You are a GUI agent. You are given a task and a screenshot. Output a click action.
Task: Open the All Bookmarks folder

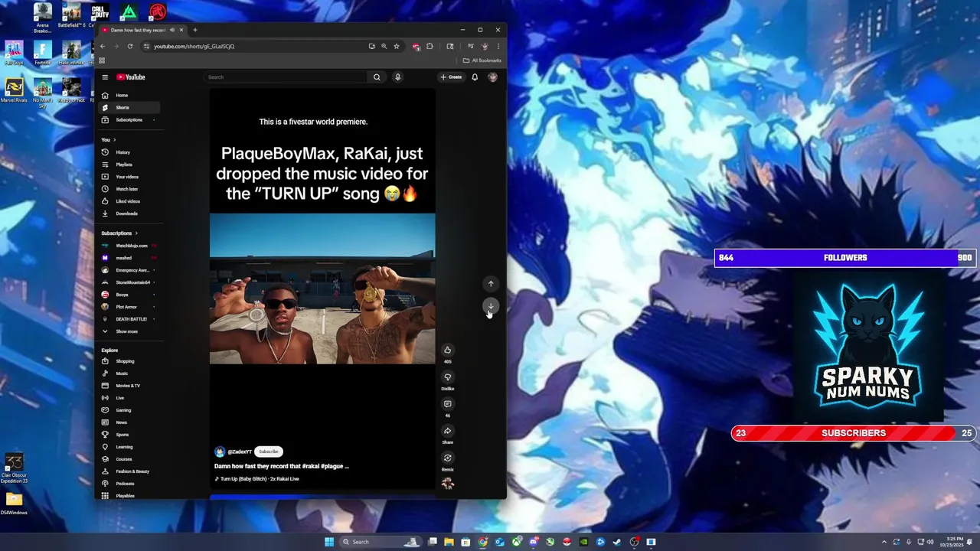point(482,60)
